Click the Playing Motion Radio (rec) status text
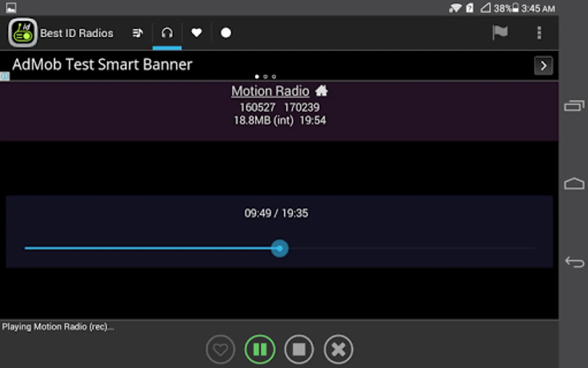The width and height of the screenshot is (588, 368). pyautogui.click(x=58, y=327)
